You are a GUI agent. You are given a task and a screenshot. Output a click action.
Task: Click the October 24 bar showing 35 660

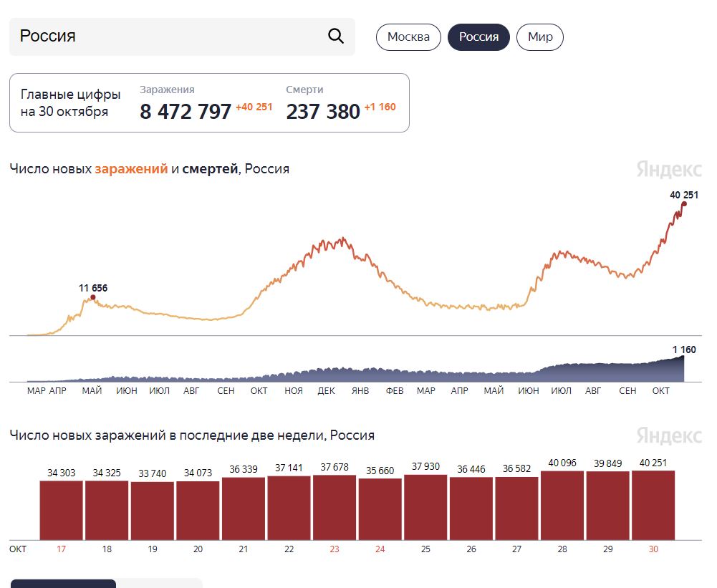point(380,509)
